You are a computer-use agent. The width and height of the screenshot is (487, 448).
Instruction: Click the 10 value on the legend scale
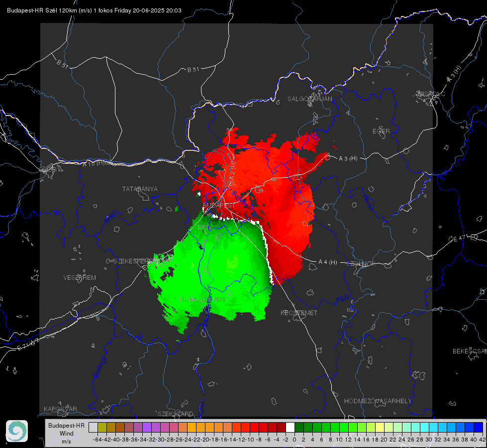click(339, 440)
